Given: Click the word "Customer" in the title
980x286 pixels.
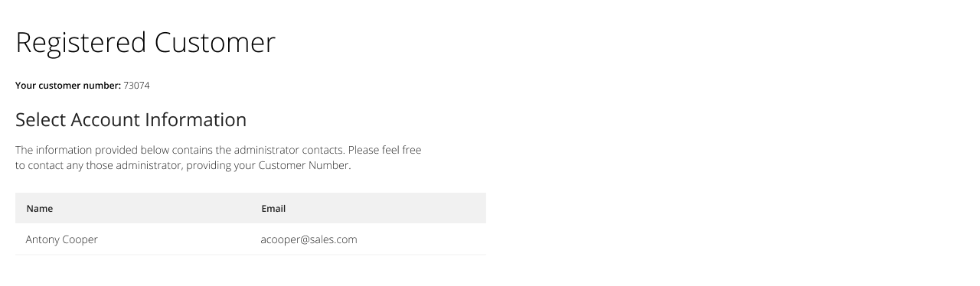Looking at the screenshot, I should tap(215, 43).
